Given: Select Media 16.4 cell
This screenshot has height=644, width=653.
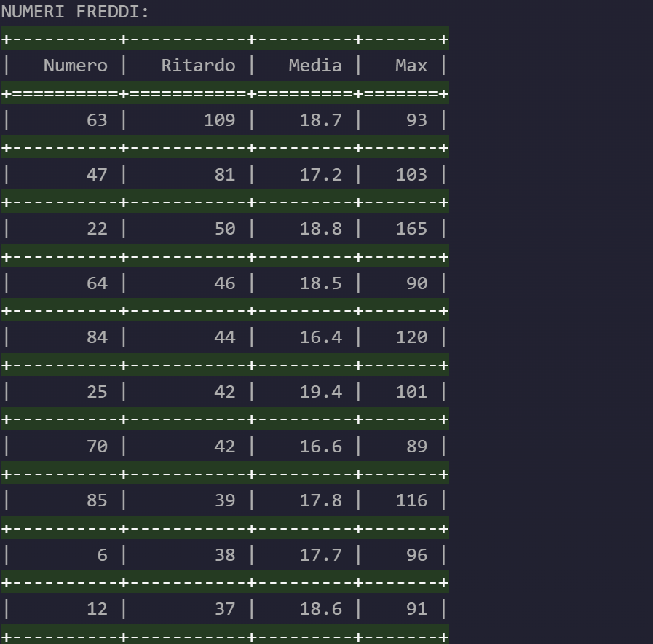Looking at the screenshot, I should click(320, 337).
